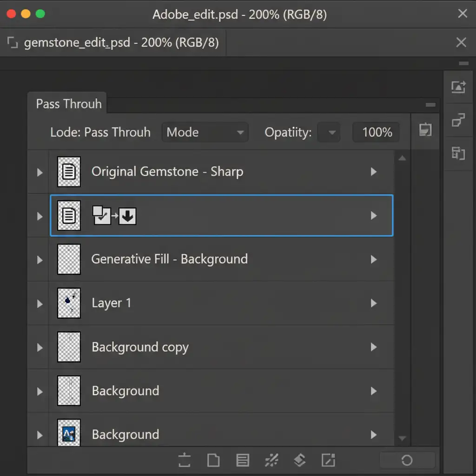The width and height of the screenshot is (476, 476).
Task: Open right arrow on Layer 1 row
Action: coord(373,304)
